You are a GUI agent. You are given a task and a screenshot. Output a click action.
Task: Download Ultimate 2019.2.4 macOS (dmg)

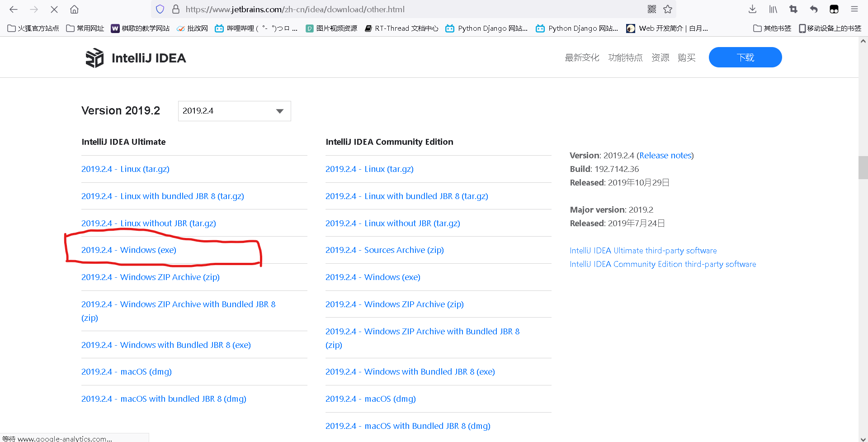click(x=127, y=371)
